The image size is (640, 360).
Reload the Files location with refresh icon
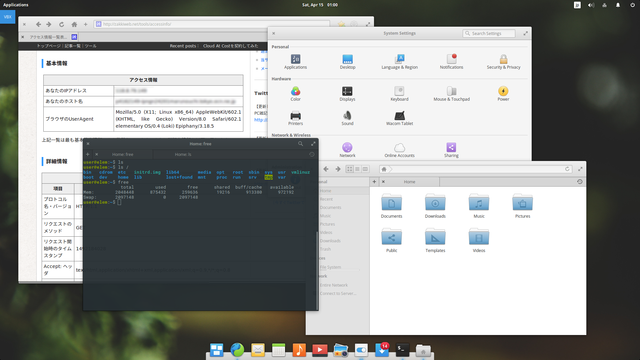coord(567,169)
